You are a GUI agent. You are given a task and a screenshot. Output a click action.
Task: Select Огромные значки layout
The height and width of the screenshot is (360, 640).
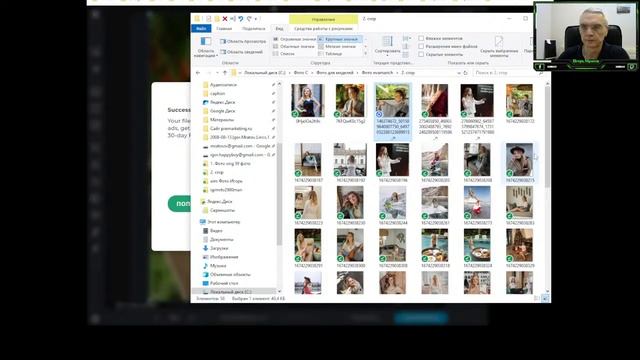coord(295,39)
